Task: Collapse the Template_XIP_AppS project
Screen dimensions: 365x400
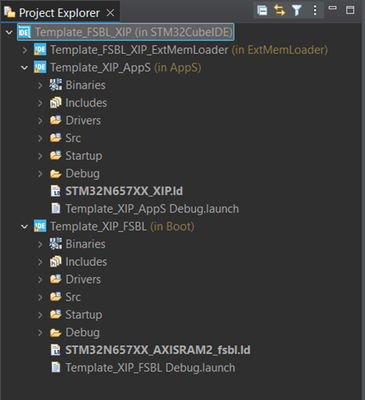Action: coord(24,68)
